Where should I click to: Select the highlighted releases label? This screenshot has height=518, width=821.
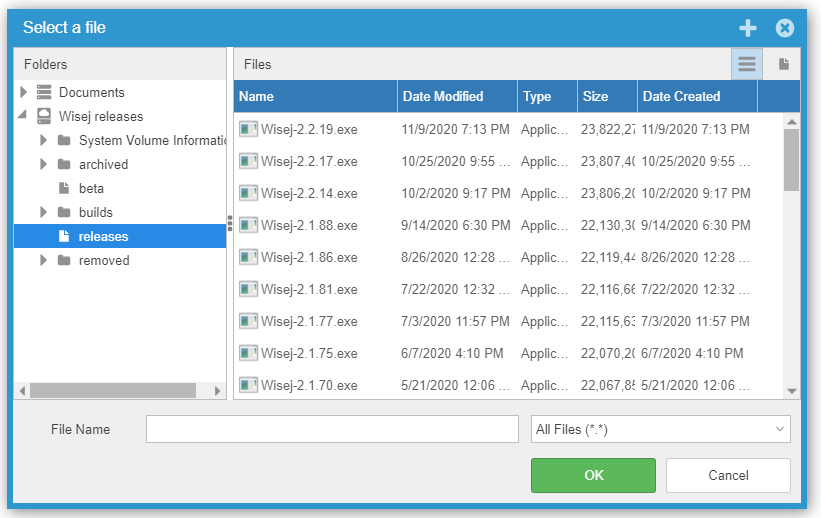pyautogui.click(x=103, y=236)
